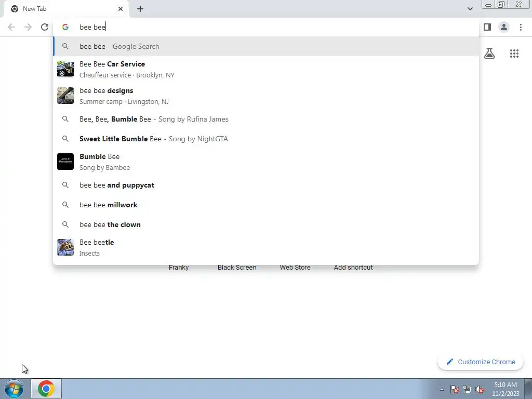The height and width of the screenshot is (399, 532).
Task: Click Bee beetle insect thumbnail
Action: (65, 247)
